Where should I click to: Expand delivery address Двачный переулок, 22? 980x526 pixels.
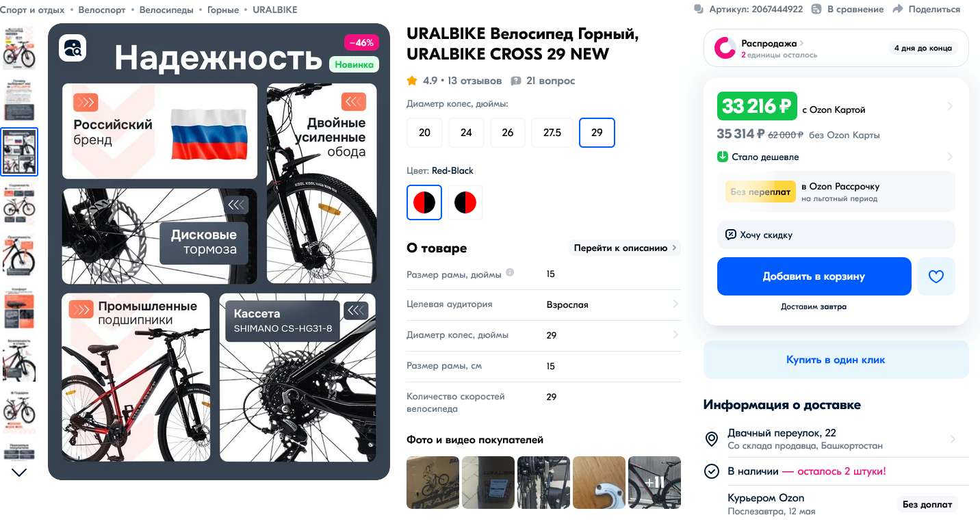836,438
